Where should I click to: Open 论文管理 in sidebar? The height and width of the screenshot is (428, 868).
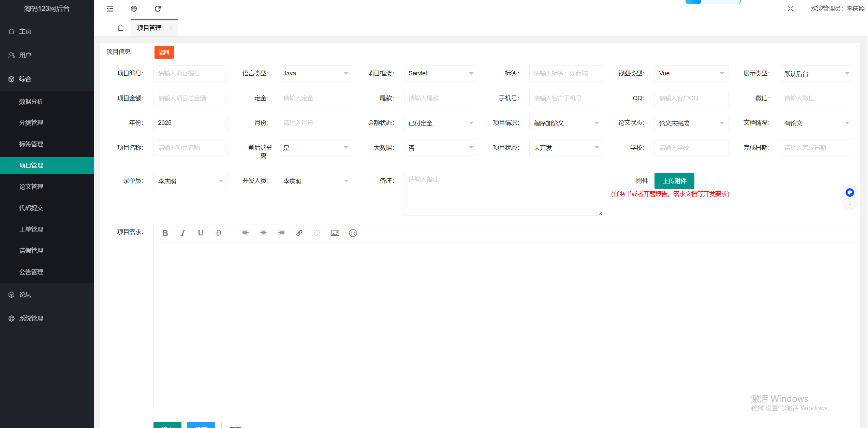point(31,187)
